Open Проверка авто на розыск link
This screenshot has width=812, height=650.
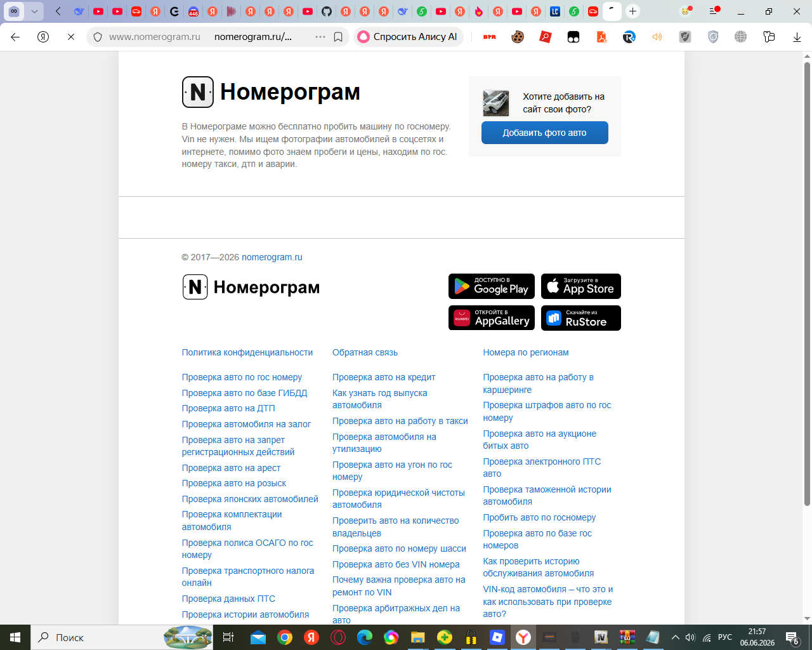234,483
